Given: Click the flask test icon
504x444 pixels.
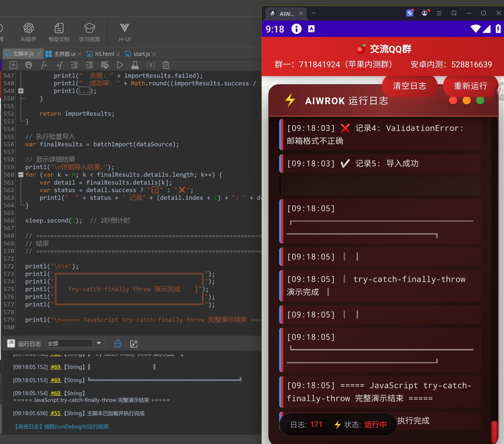Looking at the screenshot, I should (x=135, y=65).
